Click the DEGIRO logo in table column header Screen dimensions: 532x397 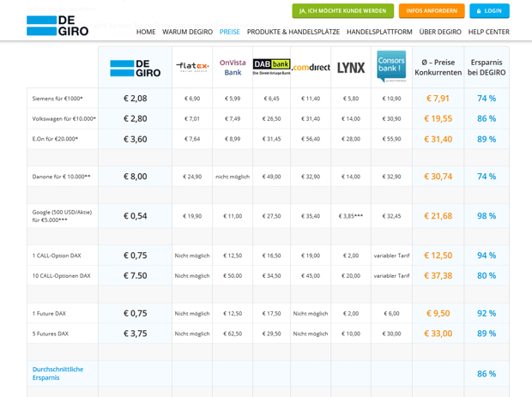pos(135,69)
